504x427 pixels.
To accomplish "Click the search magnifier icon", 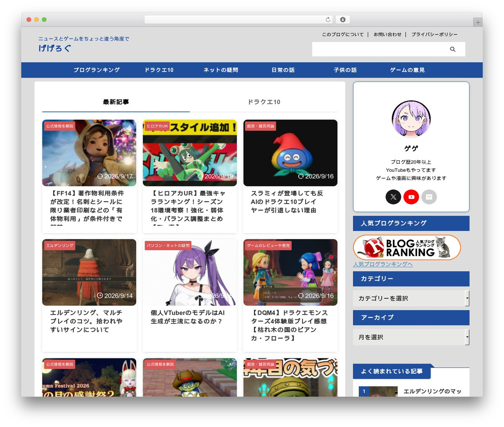I will (452, 49).
